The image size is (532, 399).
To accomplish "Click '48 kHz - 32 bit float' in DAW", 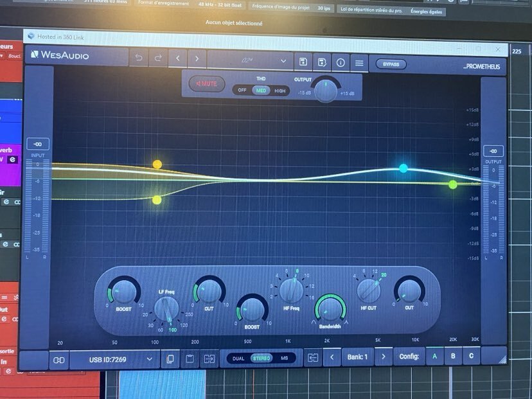I will (220, 4).
